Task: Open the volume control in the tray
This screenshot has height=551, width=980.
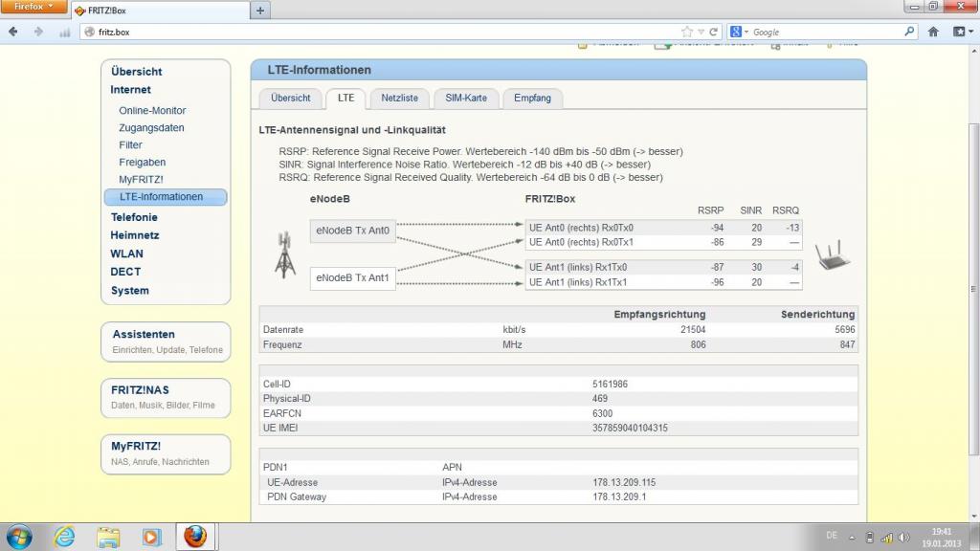Action: pos(903,538)
